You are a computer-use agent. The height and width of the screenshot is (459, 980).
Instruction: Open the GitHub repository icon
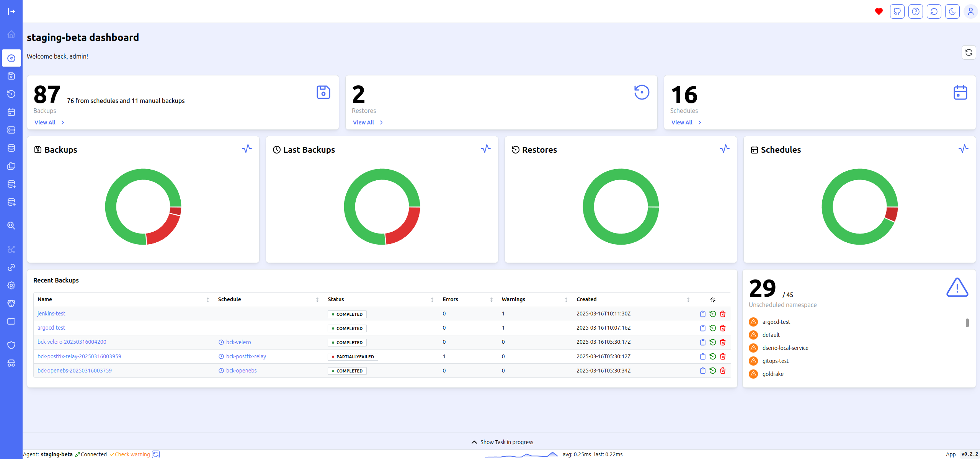(x=897, y=11)
